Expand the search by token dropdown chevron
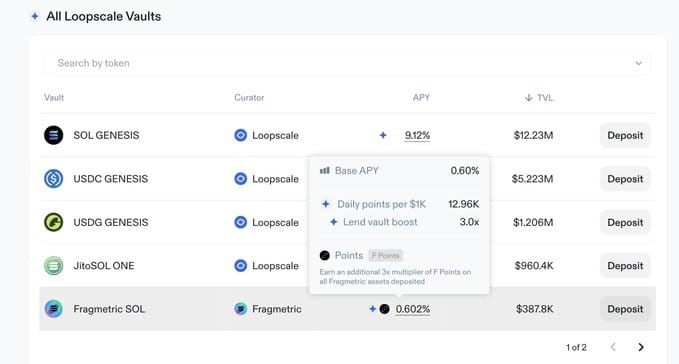The width and height of the screenshot is (679, 364). tap(638, 63)
